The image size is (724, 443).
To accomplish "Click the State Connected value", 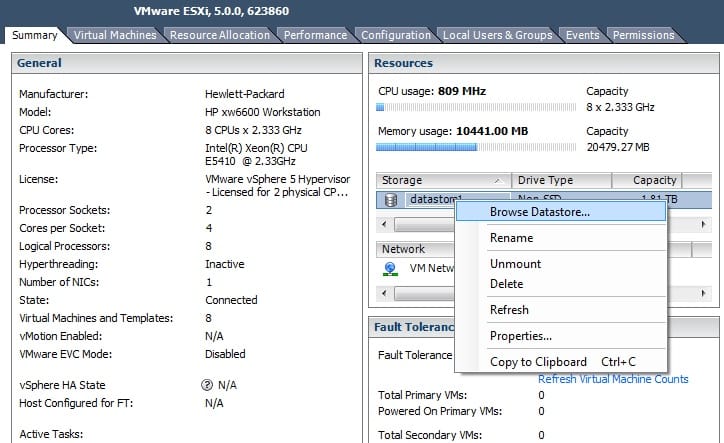I will [x=231, y=300].
